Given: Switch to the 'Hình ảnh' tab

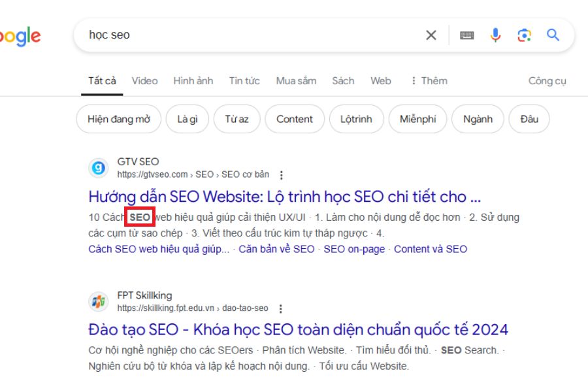Looking at the screenshot, I should [193, 80].
